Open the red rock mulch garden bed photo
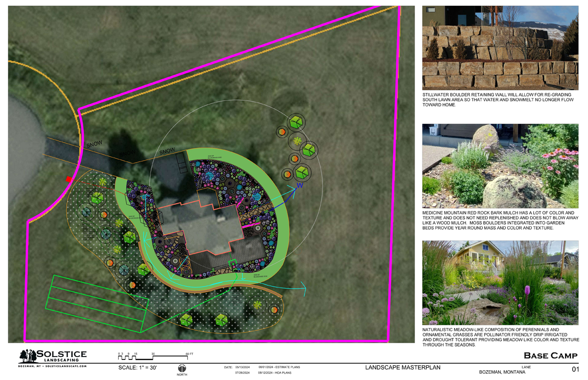Image resolution: width=588 pixels, height=380 pixels. [x=500, y=166]
